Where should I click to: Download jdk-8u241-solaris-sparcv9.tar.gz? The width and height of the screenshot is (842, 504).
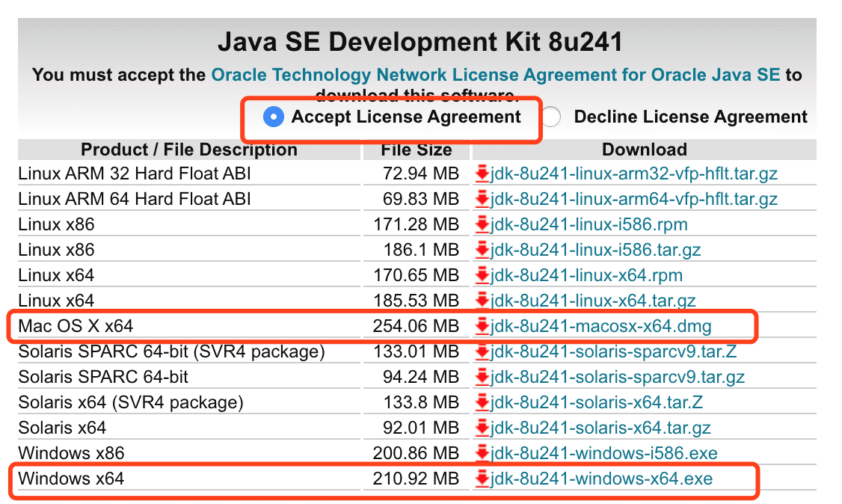(617, 377)
